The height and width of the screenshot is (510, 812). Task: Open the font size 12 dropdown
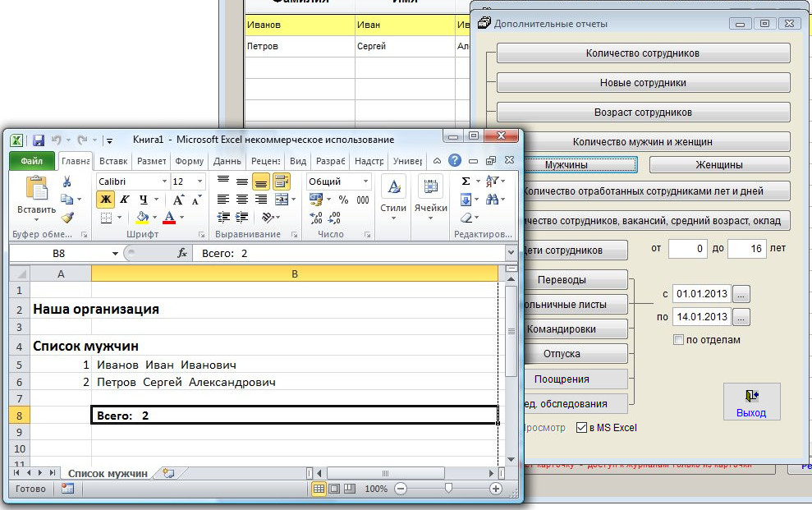tap(200, 181)
